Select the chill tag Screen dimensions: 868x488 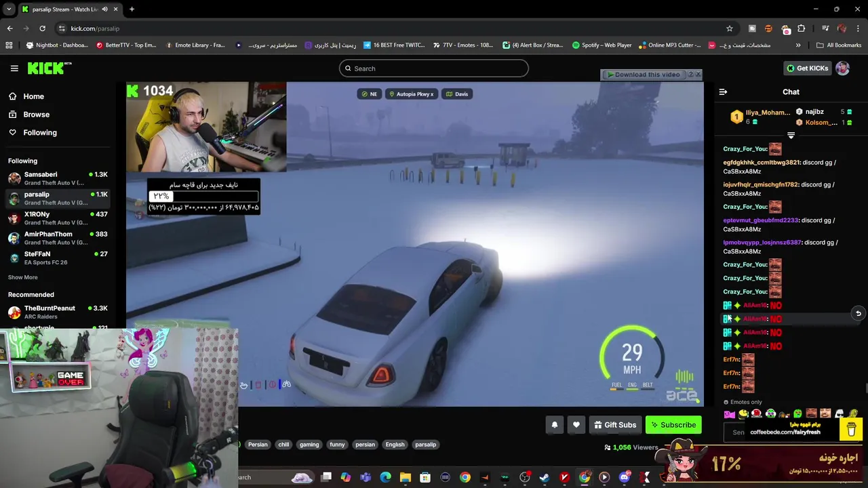(x=283, y=445)
